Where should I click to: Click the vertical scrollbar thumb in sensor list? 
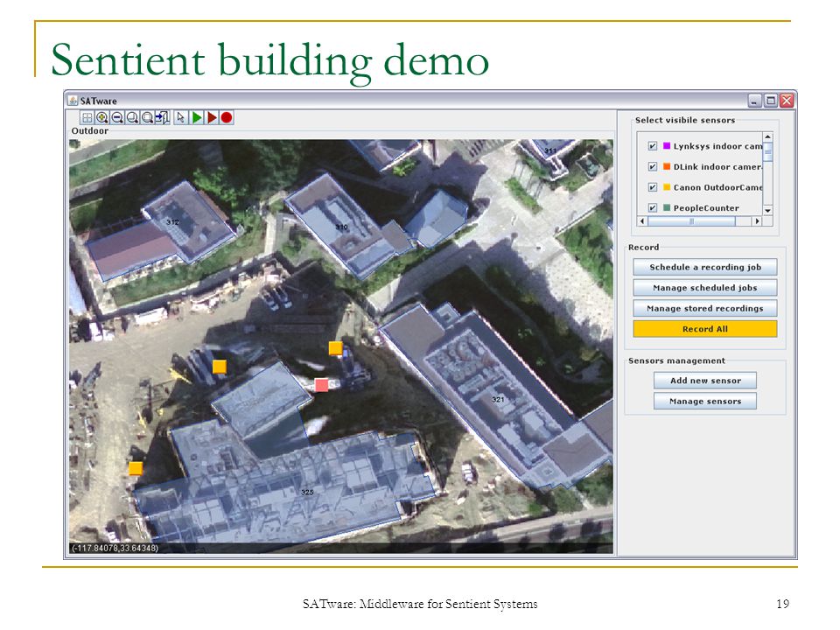click(767, 151)
